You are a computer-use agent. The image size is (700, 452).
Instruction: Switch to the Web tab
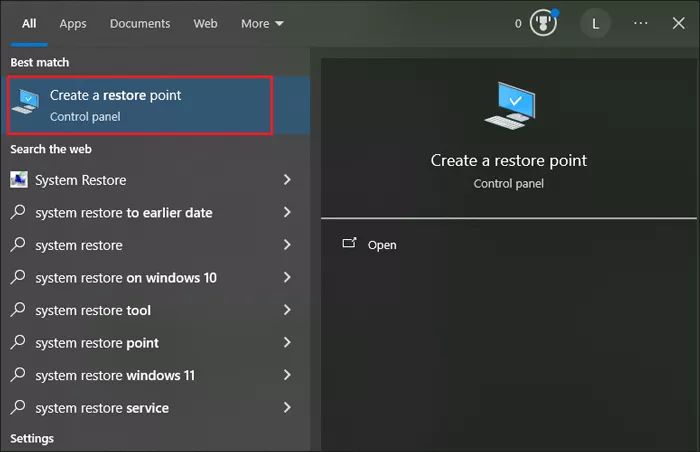(205, 23)
